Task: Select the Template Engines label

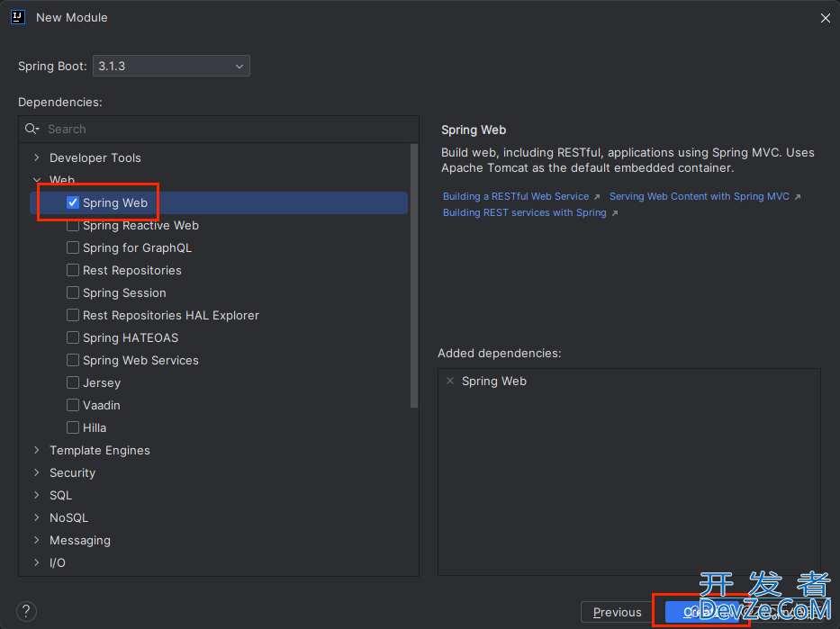Action: pos(100,450)
